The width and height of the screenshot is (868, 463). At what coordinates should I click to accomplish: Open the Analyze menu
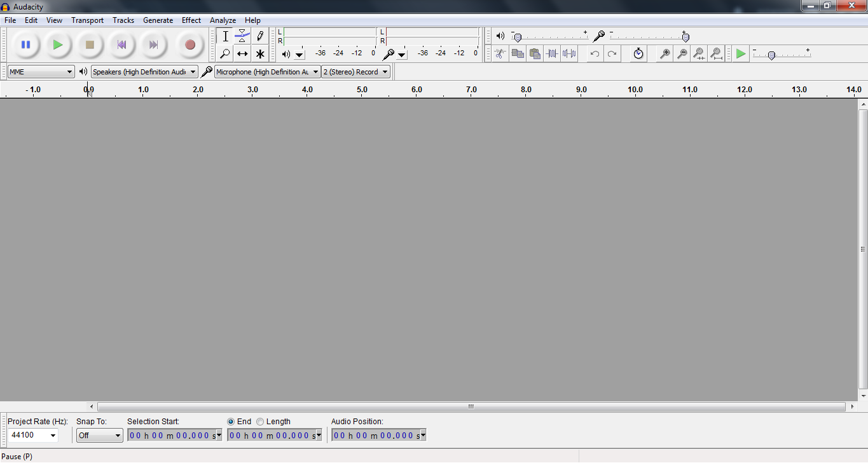[223, 20]
